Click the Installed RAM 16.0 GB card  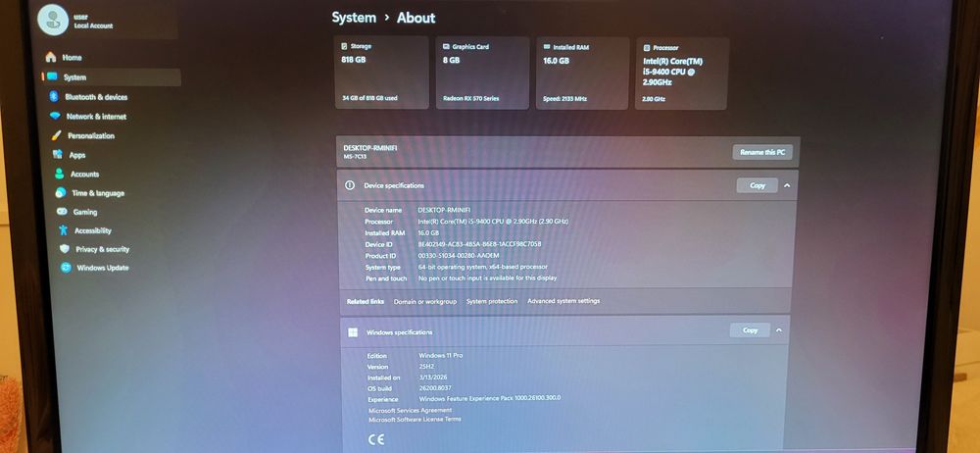pos(582,74)
